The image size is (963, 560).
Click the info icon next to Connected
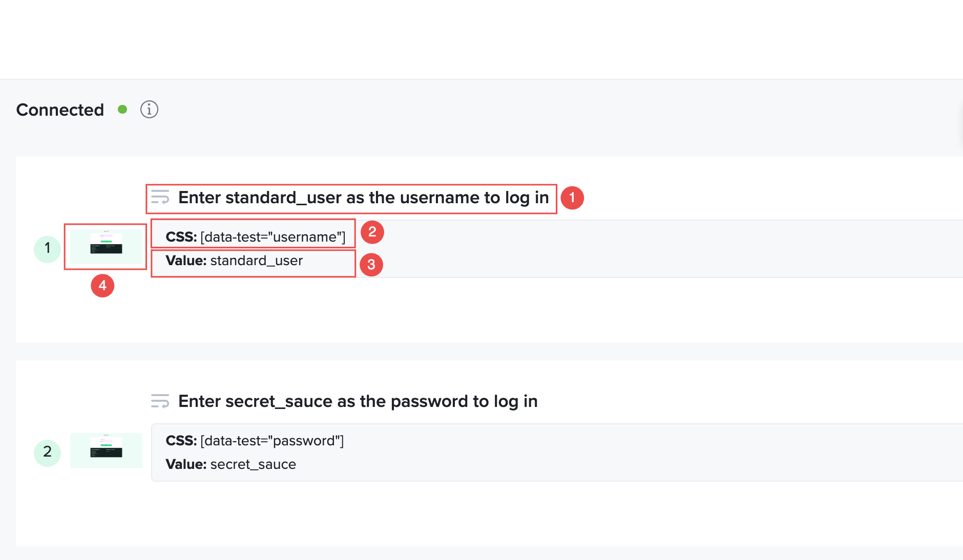click(x=149, y=110)
